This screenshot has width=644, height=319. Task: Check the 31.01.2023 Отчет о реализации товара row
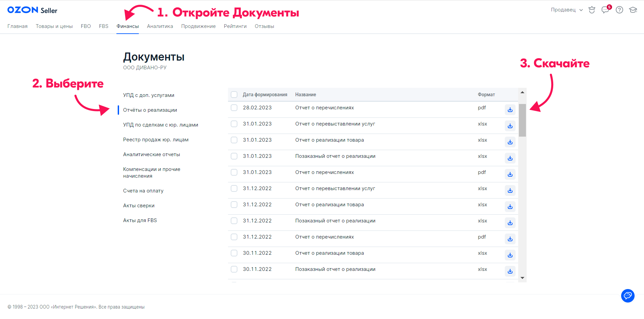point(234,140)
